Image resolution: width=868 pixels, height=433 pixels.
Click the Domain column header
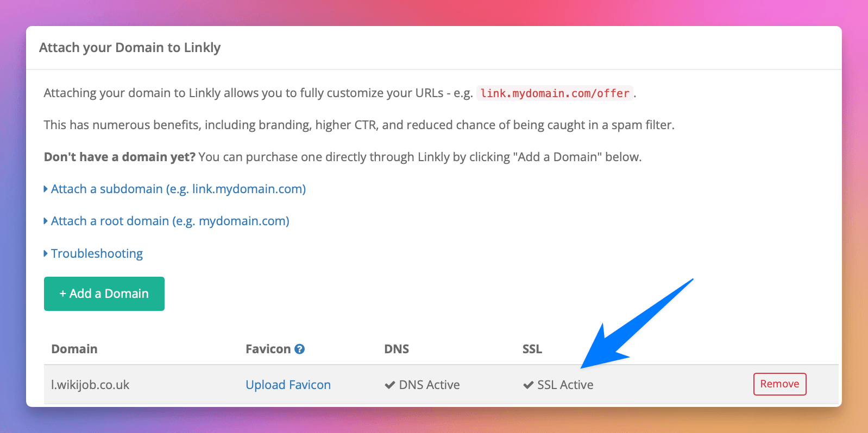click(74, 349)
